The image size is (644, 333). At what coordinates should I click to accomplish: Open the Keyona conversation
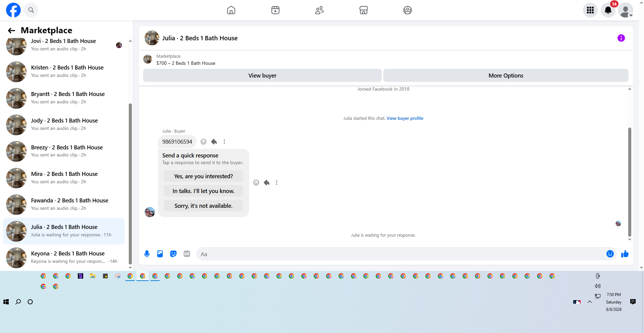64,257
